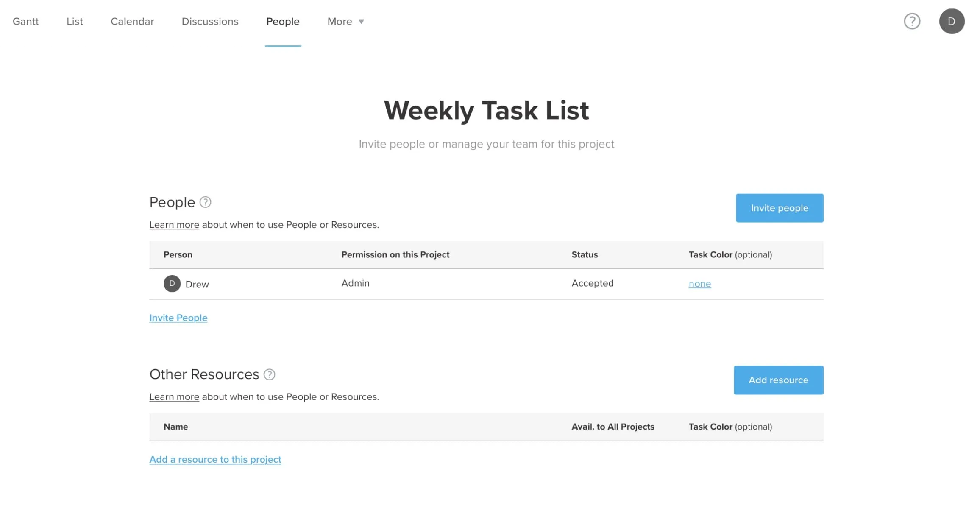980x508 pixels.
Task: Click the Discussions tab
Action: (x=210, y=21)
